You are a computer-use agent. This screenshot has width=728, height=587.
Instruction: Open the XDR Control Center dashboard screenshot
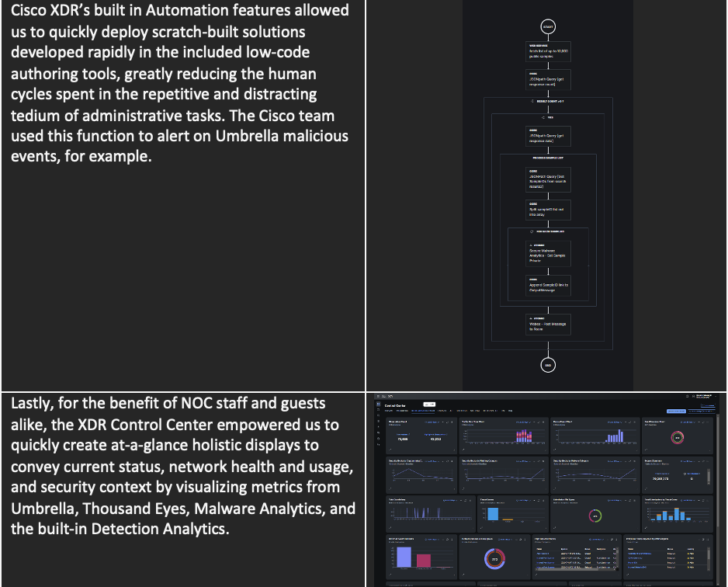click(548, 489)
